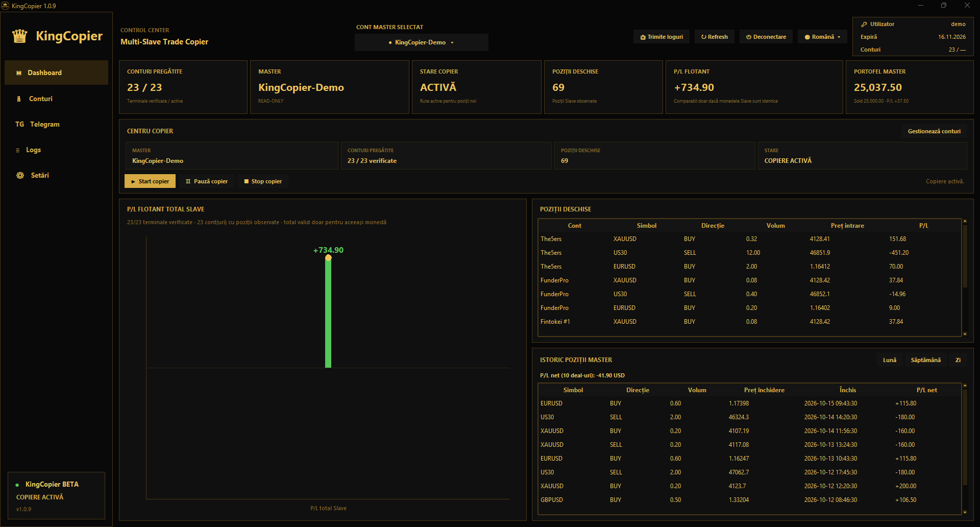Sort open positions by Preț intrare column
The image size is (980, 527).
point(847,226)
